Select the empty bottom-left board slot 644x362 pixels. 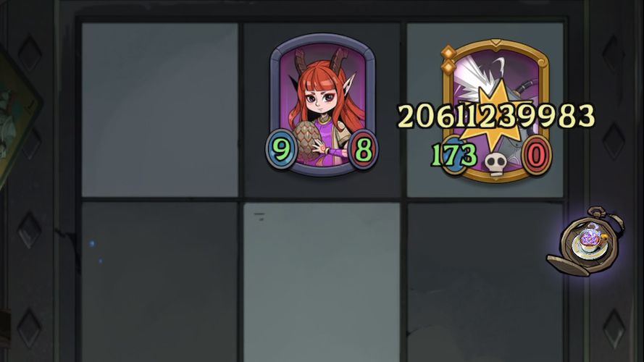pos(160,282)
